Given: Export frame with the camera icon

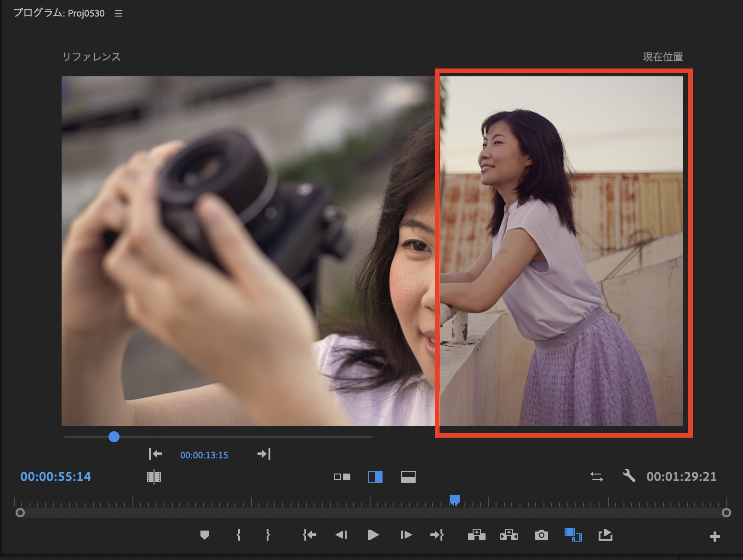Looking at the screenshot, I should (x=541, y=535).
